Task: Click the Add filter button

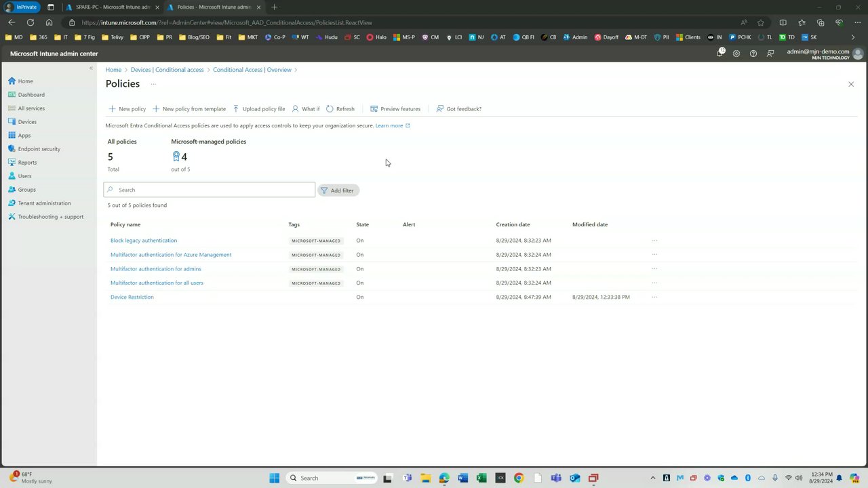Action: point(338,190)
